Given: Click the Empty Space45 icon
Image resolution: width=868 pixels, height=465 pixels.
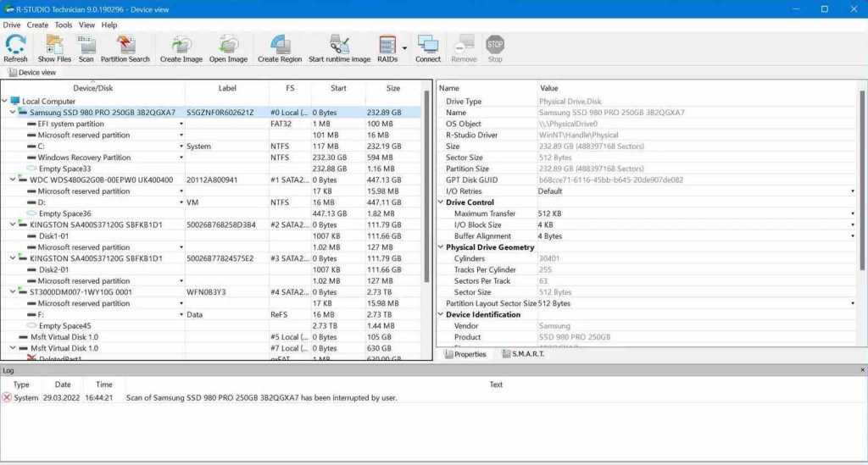Looking at the screenshot, I should click(31, 325).
